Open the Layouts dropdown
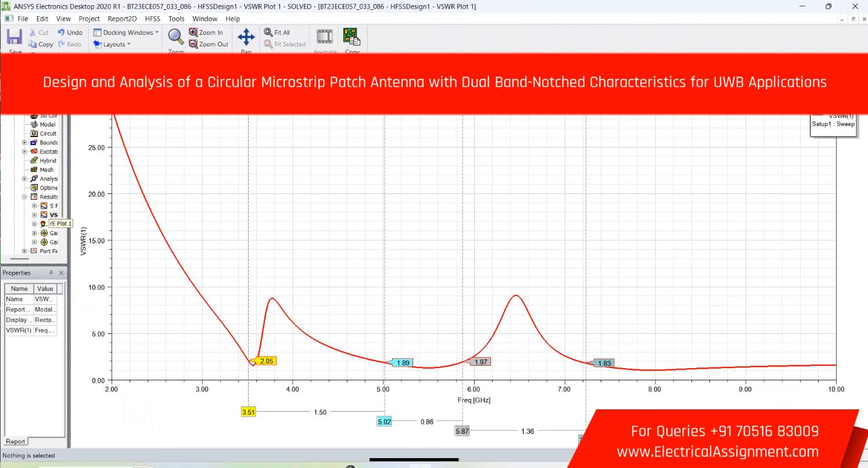 pos(113,44)
